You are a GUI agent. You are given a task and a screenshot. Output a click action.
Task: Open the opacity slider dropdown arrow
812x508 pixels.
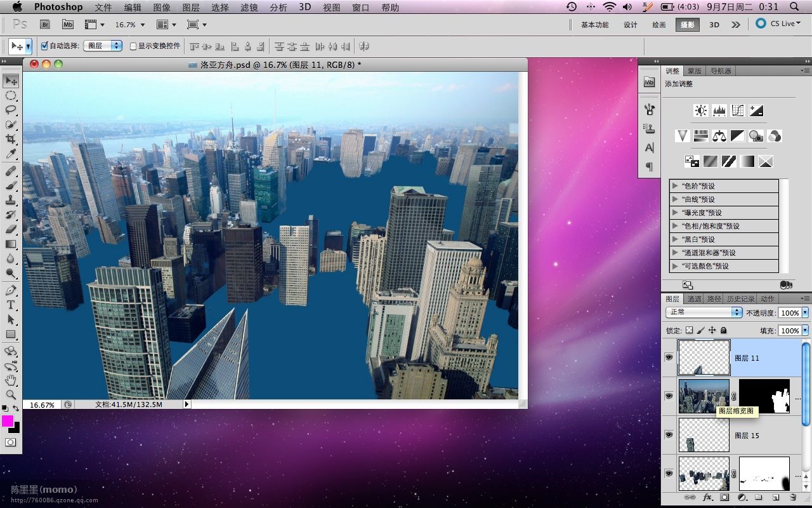tap(805, 313)
